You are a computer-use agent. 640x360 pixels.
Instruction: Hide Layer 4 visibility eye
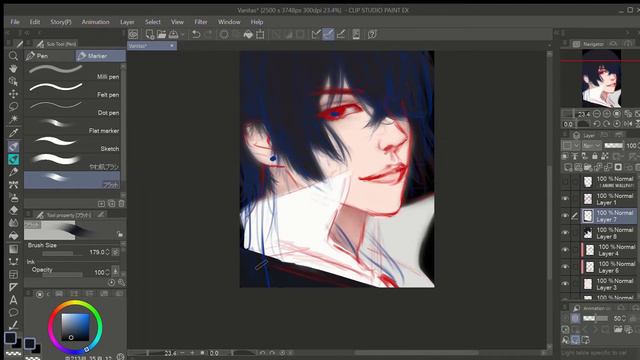point(565,250)
